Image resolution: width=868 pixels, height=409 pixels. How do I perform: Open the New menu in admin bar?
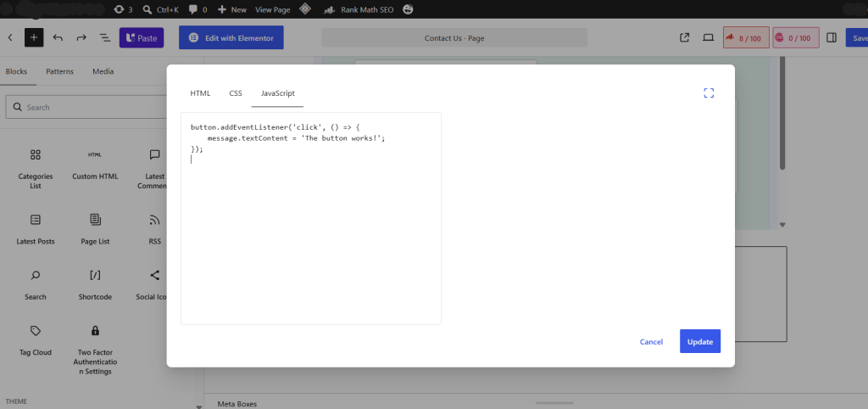[232, 9]
